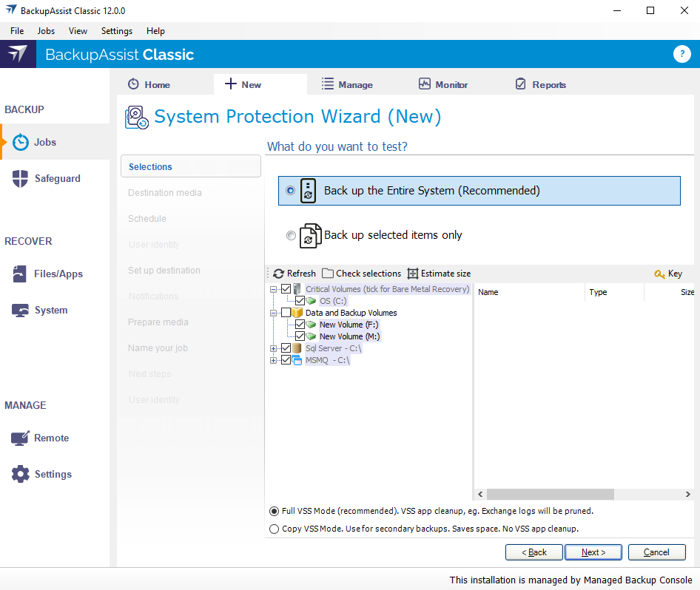Untick the Critical Volumes checkbox

[286, 289]
